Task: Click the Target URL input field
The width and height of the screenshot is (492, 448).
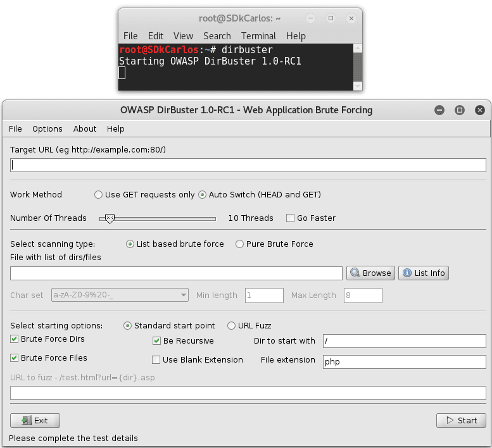Action: (x=248, y=165)
